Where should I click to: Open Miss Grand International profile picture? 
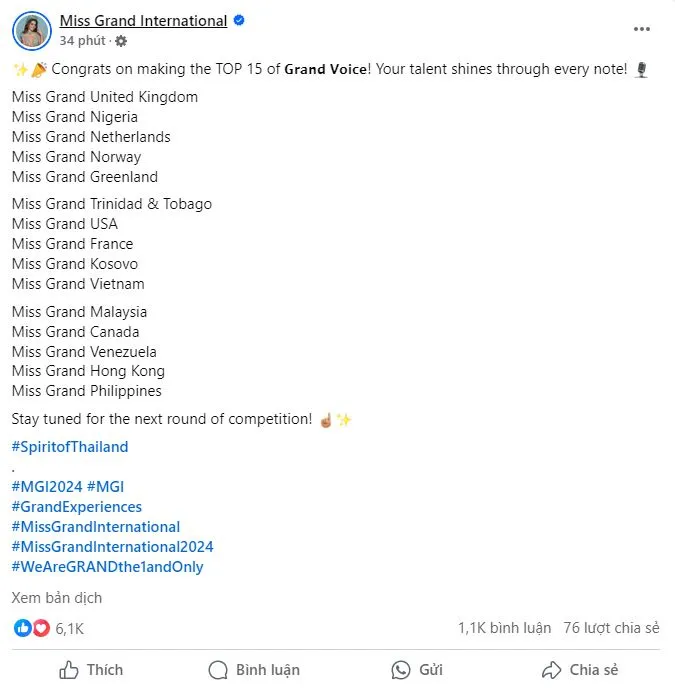click(x=32, y=31)
